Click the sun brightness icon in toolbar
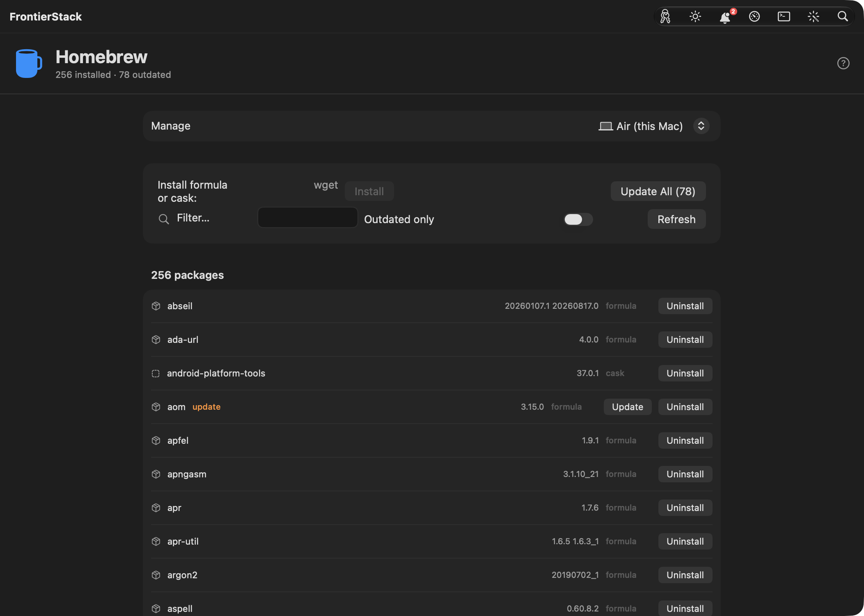This screenshot has width=864, height=616. click(695, 17)
